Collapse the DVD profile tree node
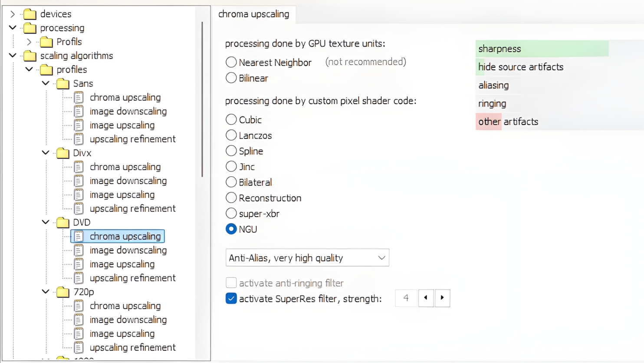 coord(46,222)
